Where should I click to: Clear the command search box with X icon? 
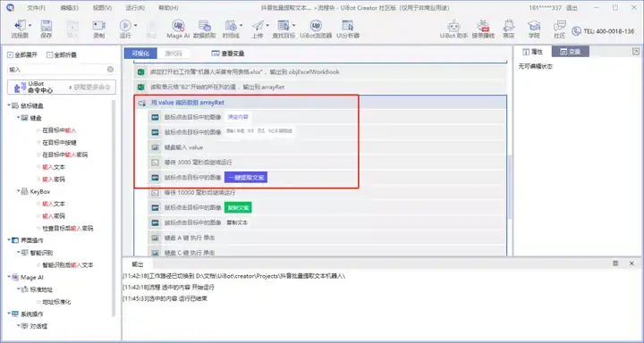[x=110, y=70]
